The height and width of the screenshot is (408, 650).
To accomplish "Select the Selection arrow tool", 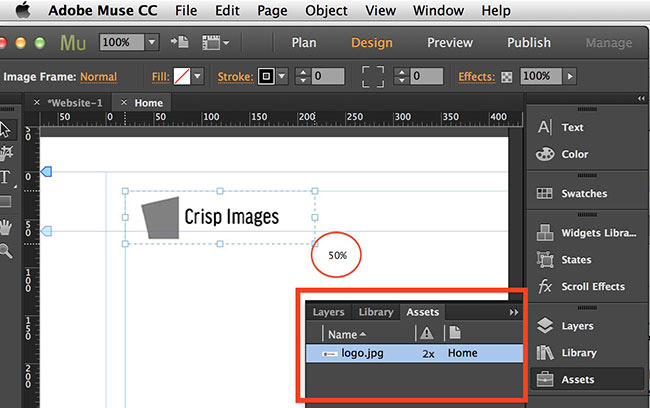I will coord(5,129).
